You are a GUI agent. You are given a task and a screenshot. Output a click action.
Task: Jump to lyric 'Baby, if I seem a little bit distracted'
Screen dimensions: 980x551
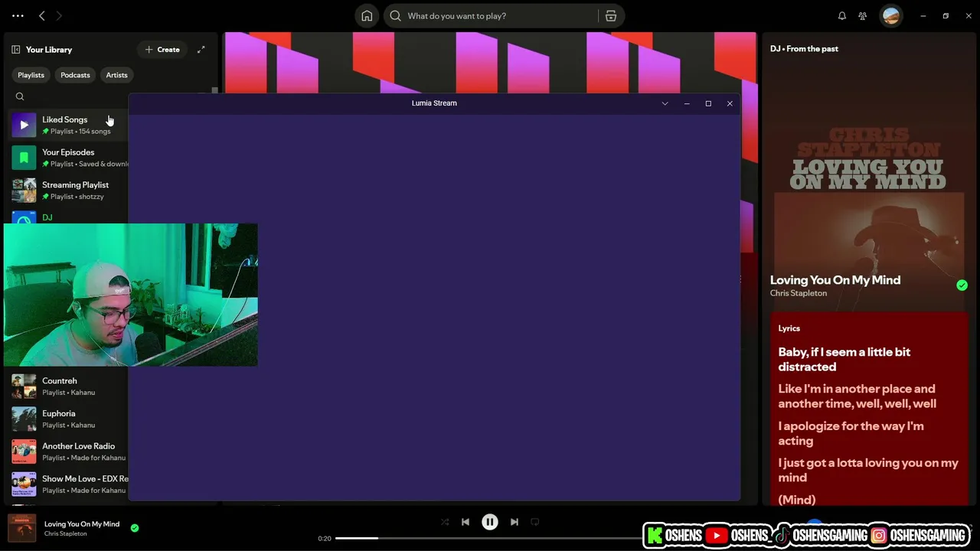(x=844, y=360)
